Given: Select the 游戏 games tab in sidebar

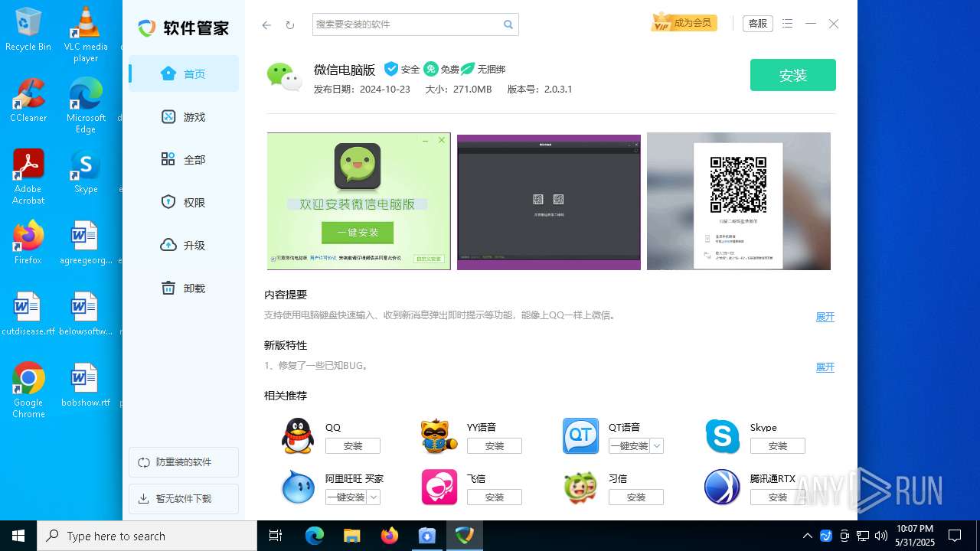Looking at the screenshot, I should (184, 116).
